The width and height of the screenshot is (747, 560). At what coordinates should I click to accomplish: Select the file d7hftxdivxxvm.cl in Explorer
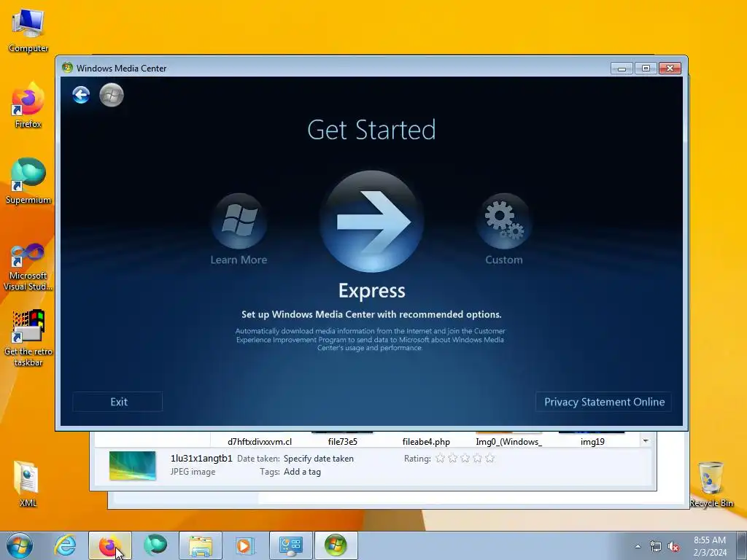pyautogui.click(x=260, y=441)
